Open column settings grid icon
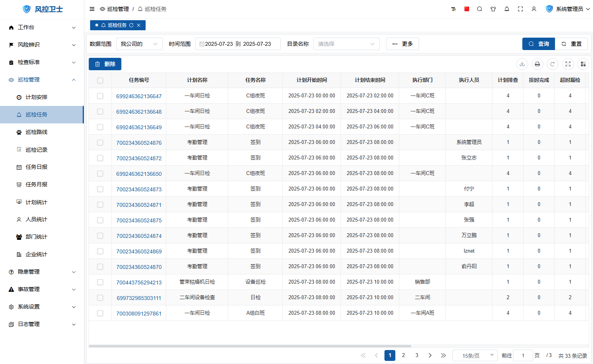The width and height of the screenshot is (593, 364). (x=583, y=64)
